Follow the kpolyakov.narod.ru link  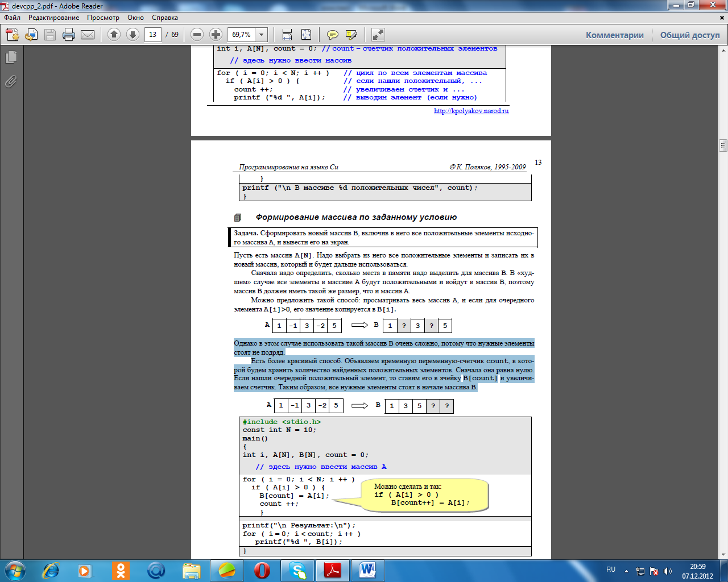[x=471, y=111]
